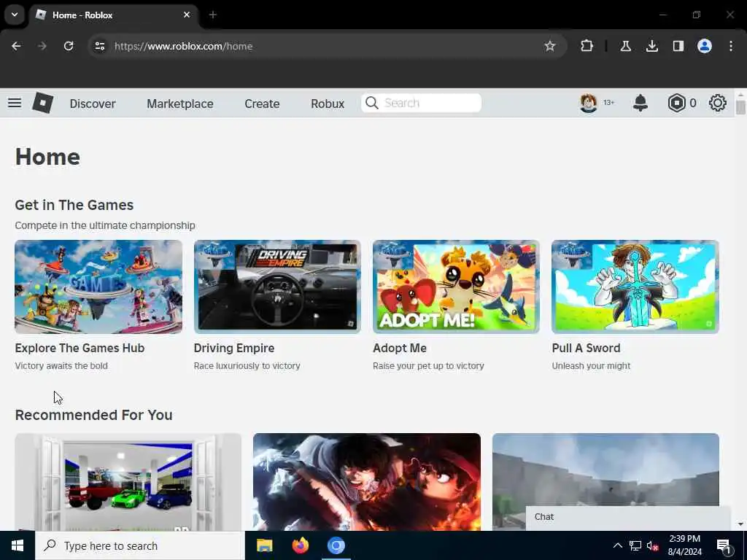
Task: Click the Recommended For You heading
Action: 94,415
